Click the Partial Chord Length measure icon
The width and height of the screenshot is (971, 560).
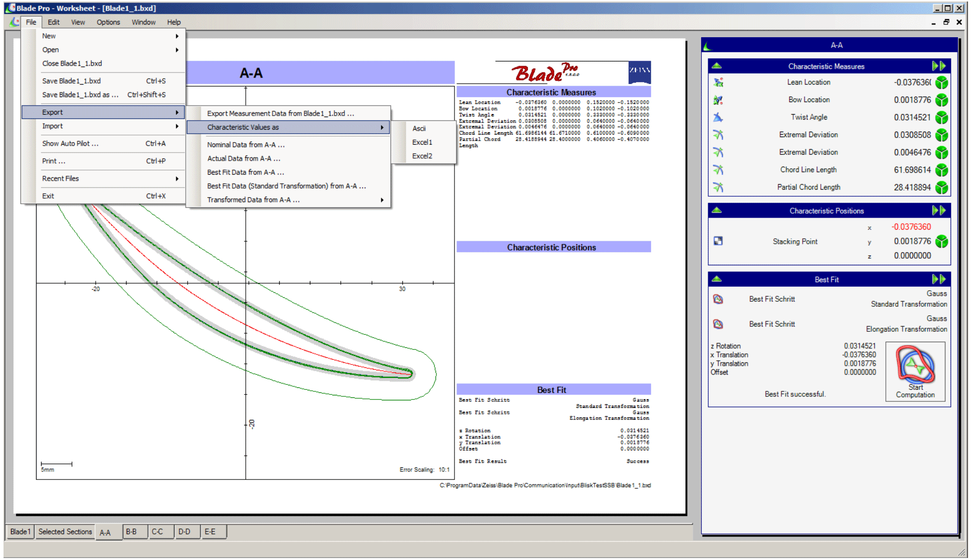718,188
